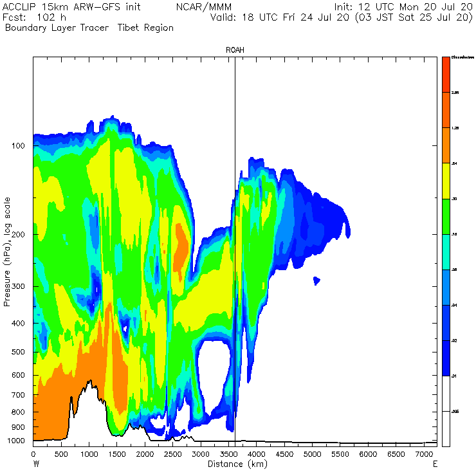Click the 0 km distance tick label
The width and height of the screenshot is (476, 476).
coord(33,454)
